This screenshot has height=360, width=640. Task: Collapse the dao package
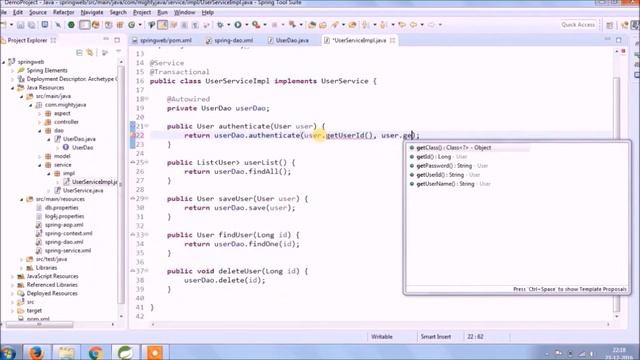[x=40, y=131]
